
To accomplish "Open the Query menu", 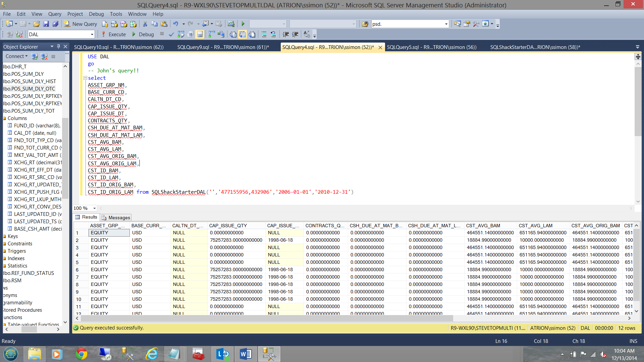I will coord(54,14).
